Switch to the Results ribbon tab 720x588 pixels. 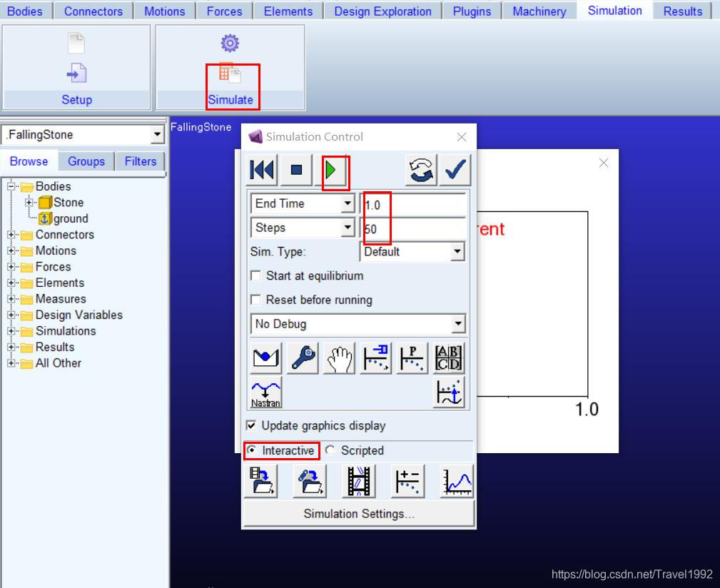[x=682, y=11]
